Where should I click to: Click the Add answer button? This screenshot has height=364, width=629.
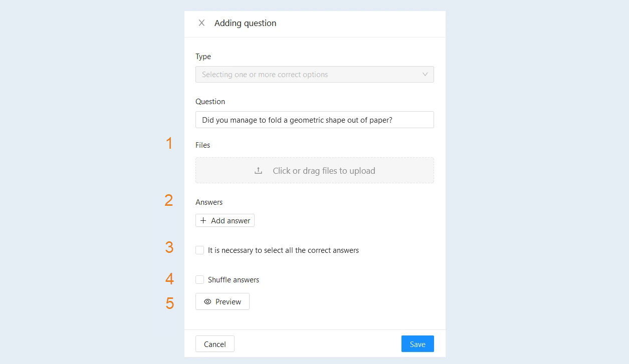click(225, 221)
